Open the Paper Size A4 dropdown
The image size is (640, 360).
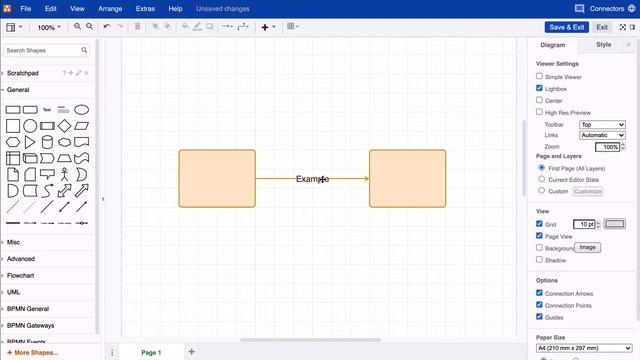pyautogui.click(x=584, y=348)
